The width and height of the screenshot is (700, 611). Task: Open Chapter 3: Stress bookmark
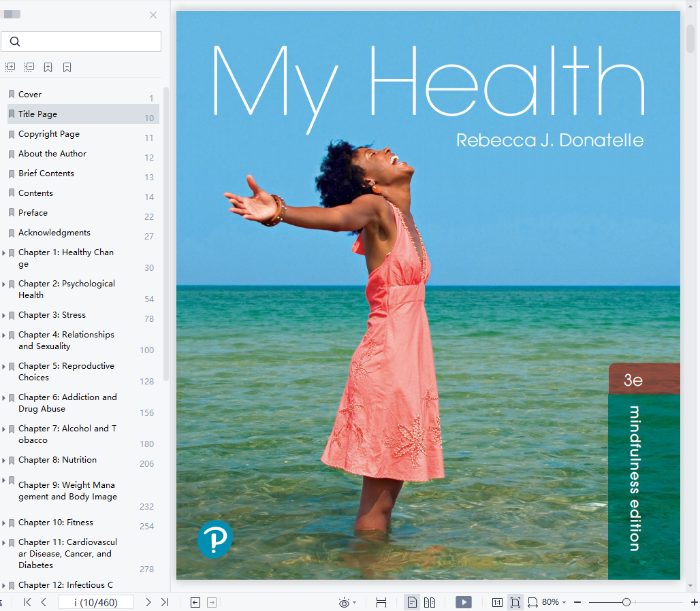click(52, 315)
